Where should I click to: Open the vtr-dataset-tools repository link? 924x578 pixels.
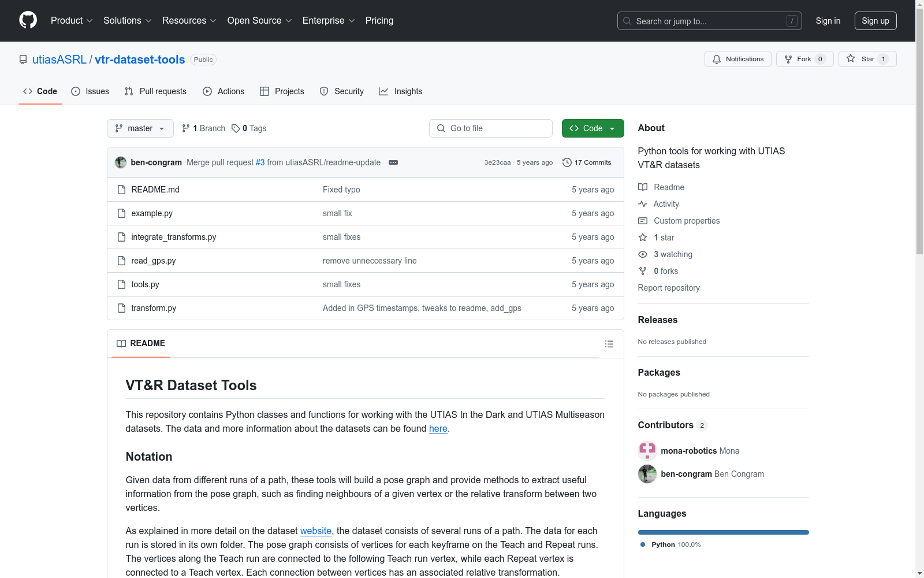[x=140, y=60]
